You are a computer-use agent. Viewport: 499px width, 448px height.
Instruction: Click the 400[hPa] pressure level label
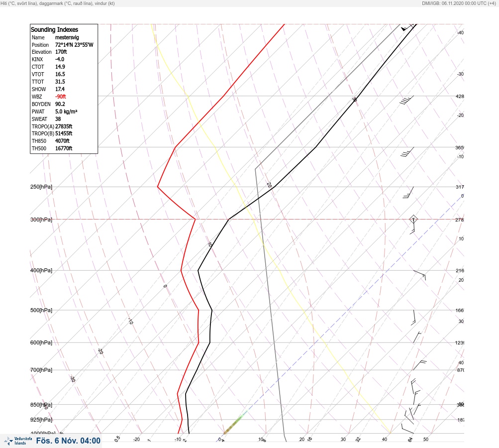[41, 270]
